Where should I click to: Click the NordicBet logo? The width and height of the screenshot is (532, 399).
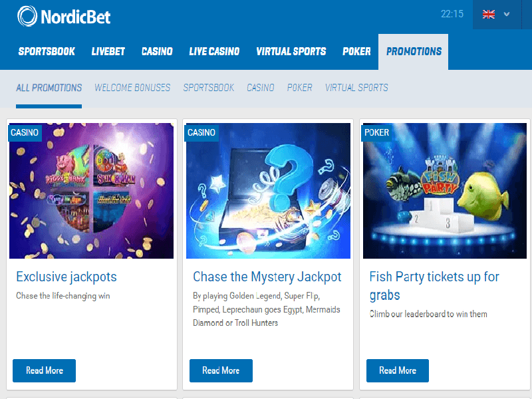coord(64,16)
